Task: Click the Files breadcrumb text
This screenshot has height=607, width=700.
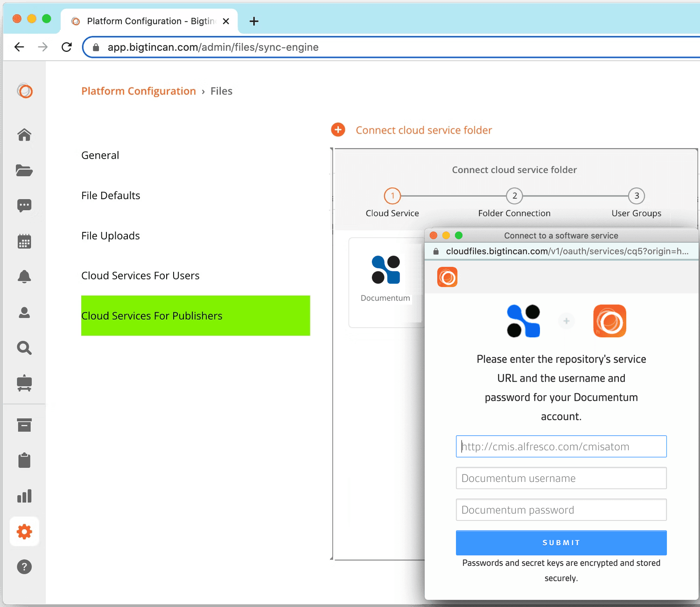Action: 221,91
